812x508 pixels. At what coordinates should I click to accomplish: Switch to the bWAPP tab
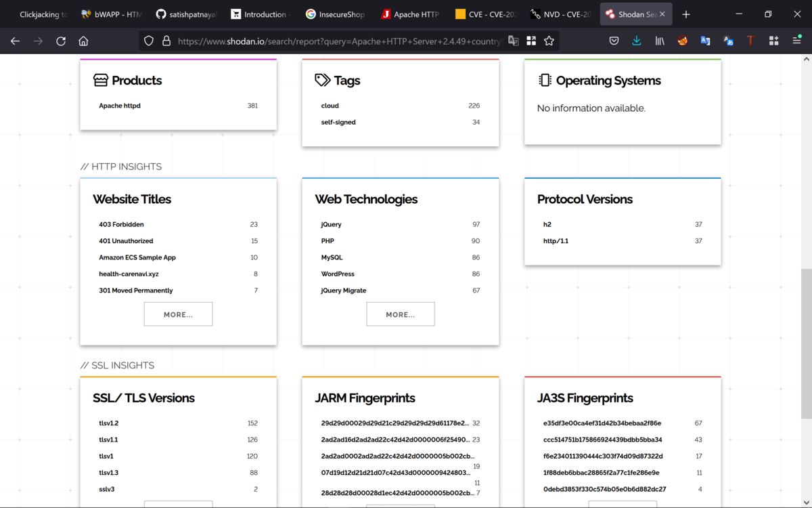pyautogui.click(x=111, y=14)
